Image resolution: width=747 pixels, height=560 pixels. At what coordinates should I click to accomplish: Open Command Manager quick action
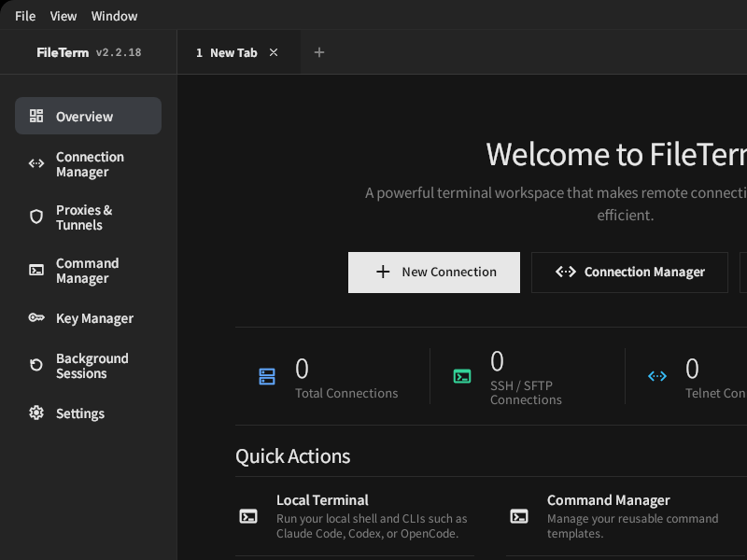pos(624,517)
